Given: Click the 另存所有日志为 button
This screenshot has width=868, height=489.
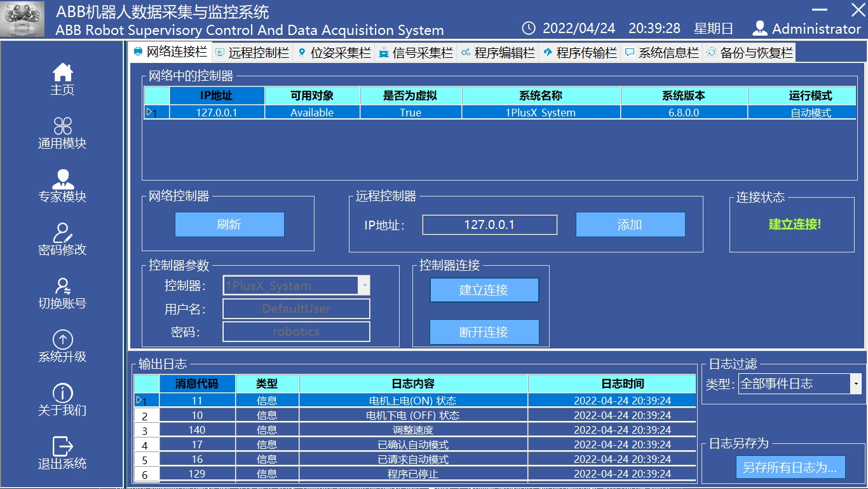Looking at the screenshot, I should point(790,467).
